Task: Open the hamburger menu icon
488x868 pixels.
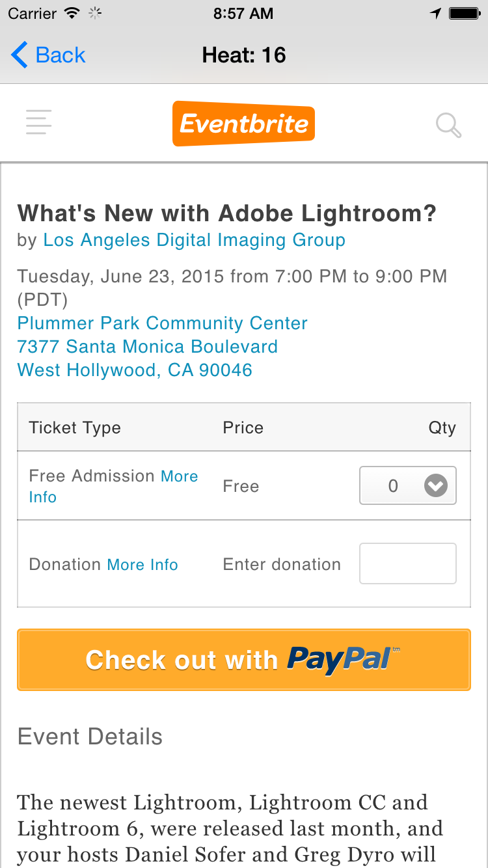Action: coord(39,122)
